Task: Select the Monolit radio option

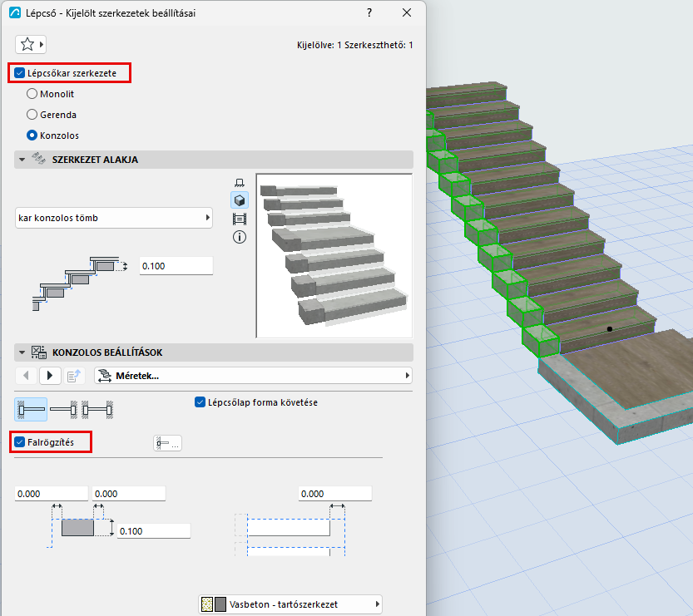Action: [32, 94]
